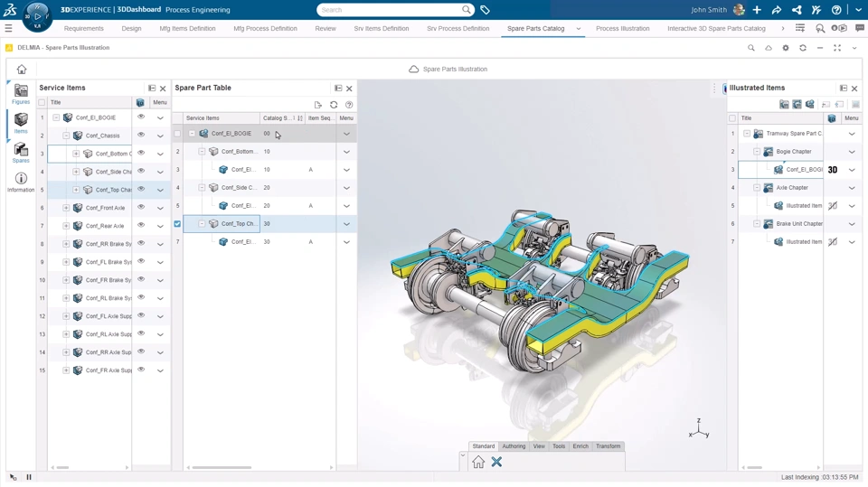This screenshot has width=868, height=487.
Task: Go to the home icon below the widget title
Action: pyautogui.click(x=22, y=70)
